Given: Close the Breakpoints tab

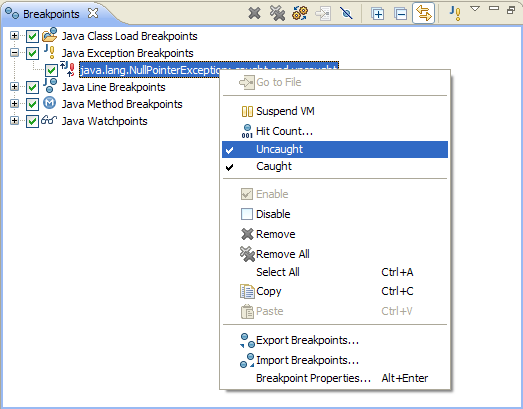Looking at the screenshot, I should coord(93,13).
